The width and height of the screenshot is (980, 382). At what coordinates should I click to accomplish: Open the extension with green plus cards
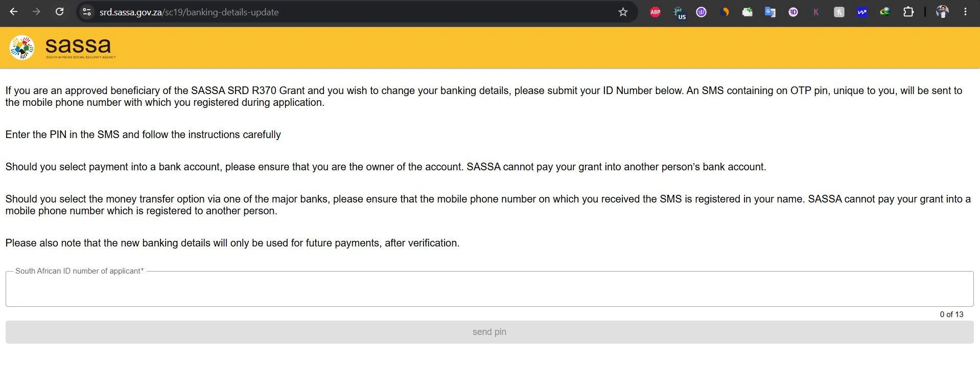click(x=748, y=12)
